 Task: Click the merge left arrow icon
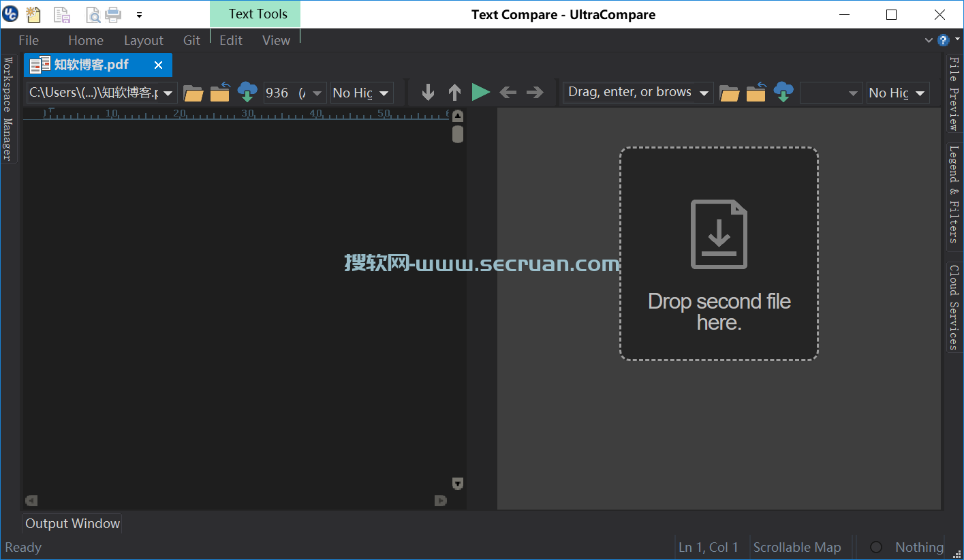(508, 93)
